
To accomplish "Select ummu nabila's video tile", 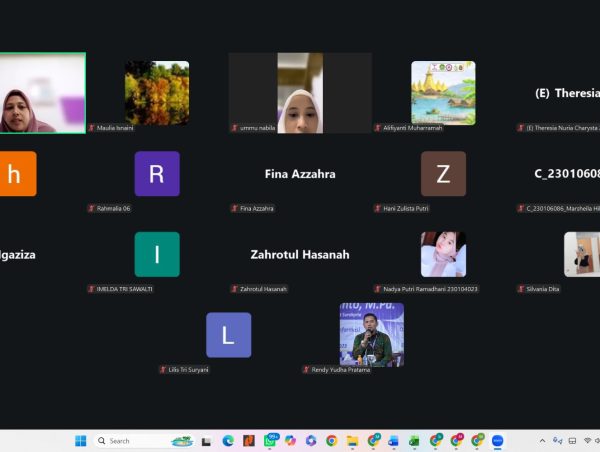I will coord(300,93).
